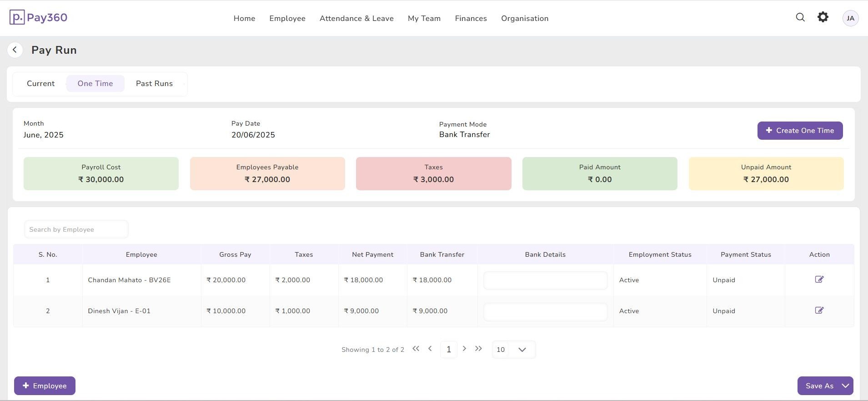Image resolution: width=868 pixels, height=401 pixels.
Task: Open the search magnifier icon
Action: [x=800, y=17]
